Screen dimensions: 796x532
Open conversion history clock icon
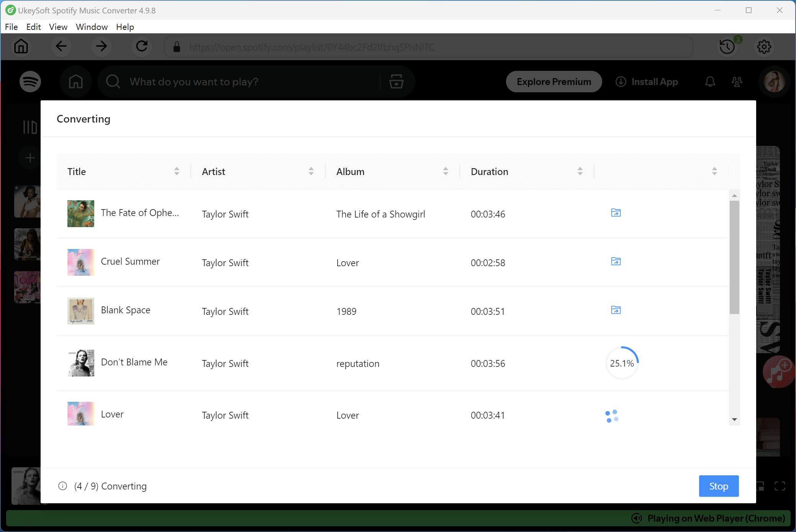[x=727, y=47]
